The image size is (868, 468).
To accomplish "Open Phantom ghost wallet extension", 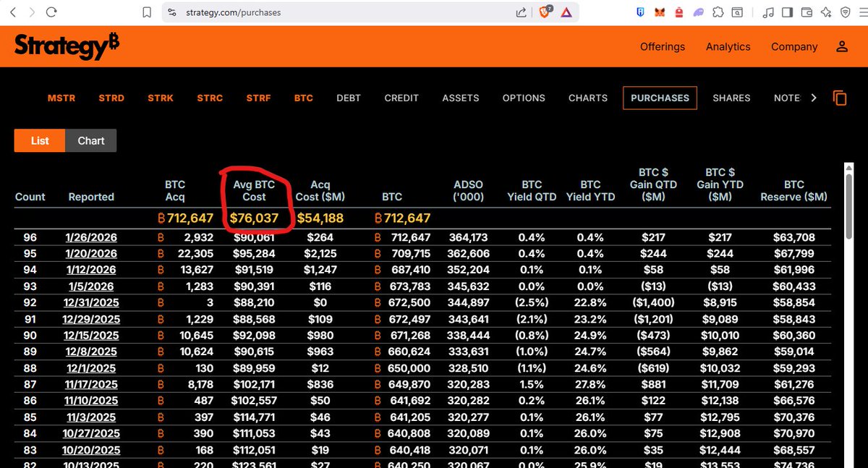I will (698, 12).
